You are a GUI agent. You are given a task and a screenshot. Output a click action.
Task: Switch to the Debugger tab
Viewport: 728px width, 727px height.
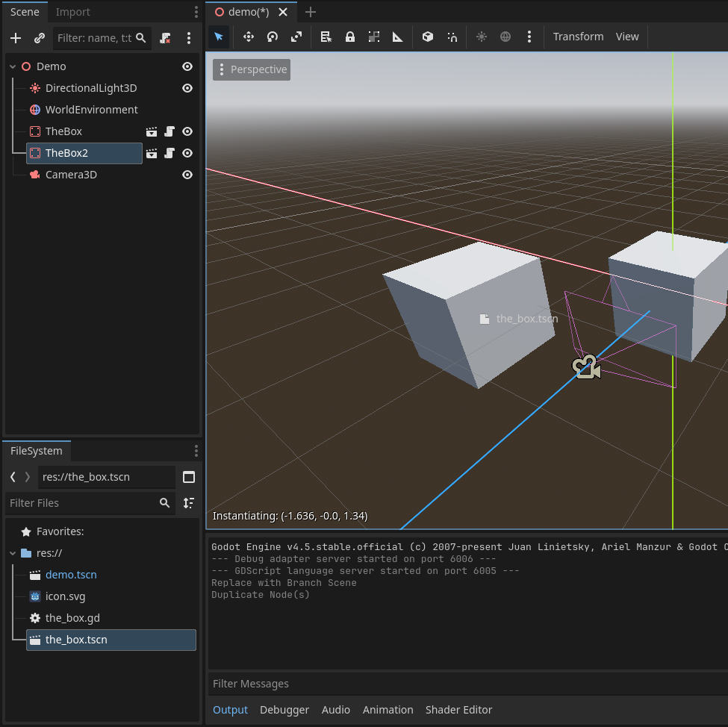coord(284,710)
